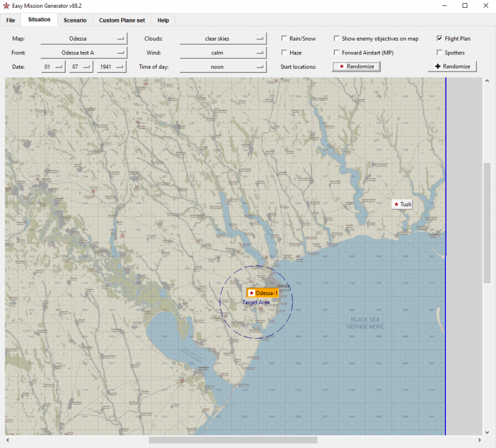
Task: Click the Odessa-1 airfield star marker
Action: click(251, 293)
